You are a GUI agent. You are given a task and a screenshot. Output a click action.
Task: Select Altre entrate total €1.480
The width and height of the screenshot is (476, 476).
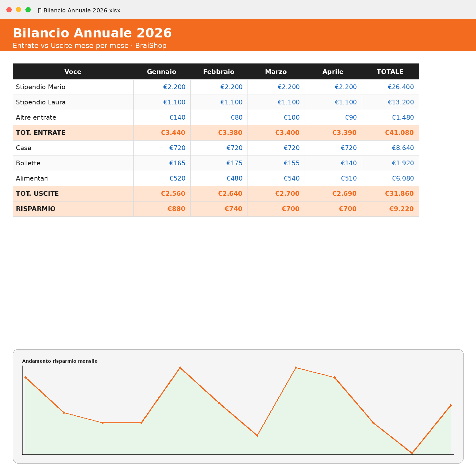tap(390, 117)
